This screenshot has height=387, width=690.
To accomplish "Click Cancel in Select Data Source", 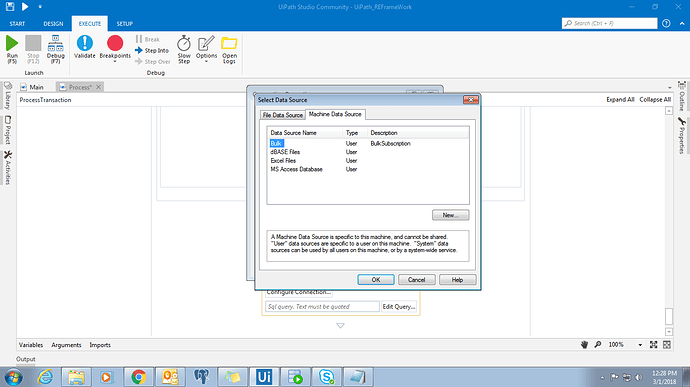I will click(417, 280).
